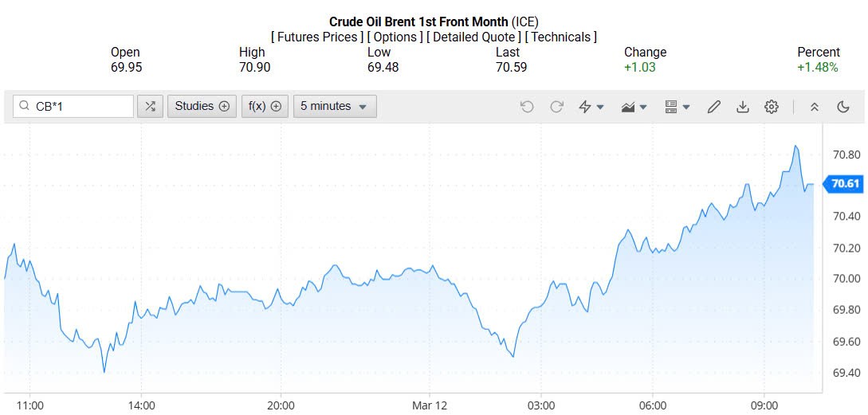The image size is (868, 415).
Task: Open the chart layout template dropdown
Action: (677, 106)
